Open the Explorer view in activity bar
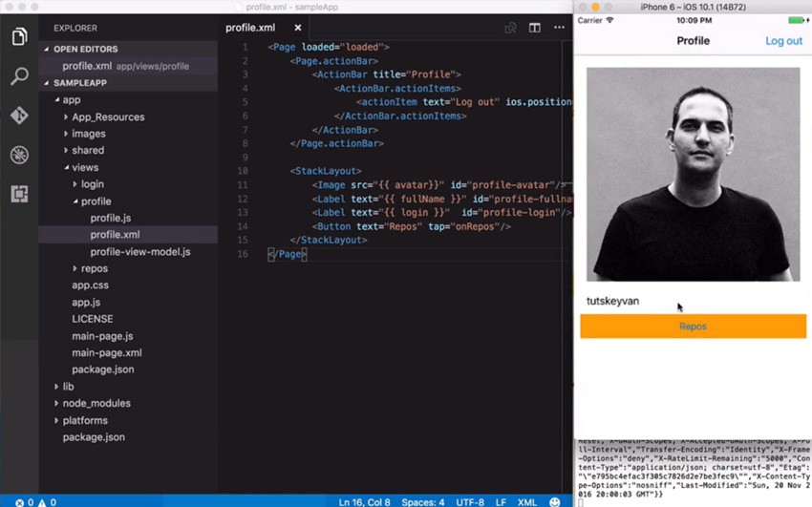 19,36
